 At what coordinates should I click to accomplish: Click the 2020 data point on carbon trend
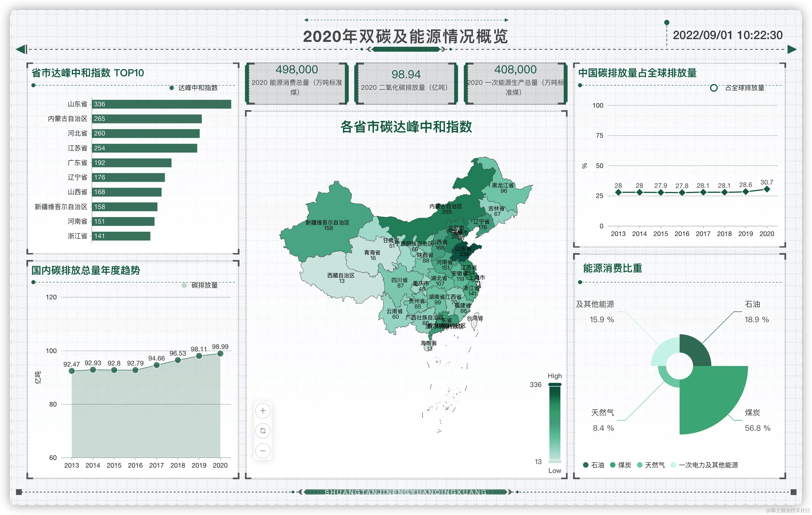tap(220, 353)
